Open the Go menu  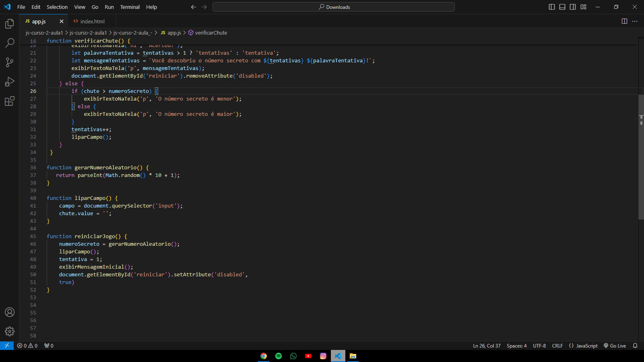95,7
